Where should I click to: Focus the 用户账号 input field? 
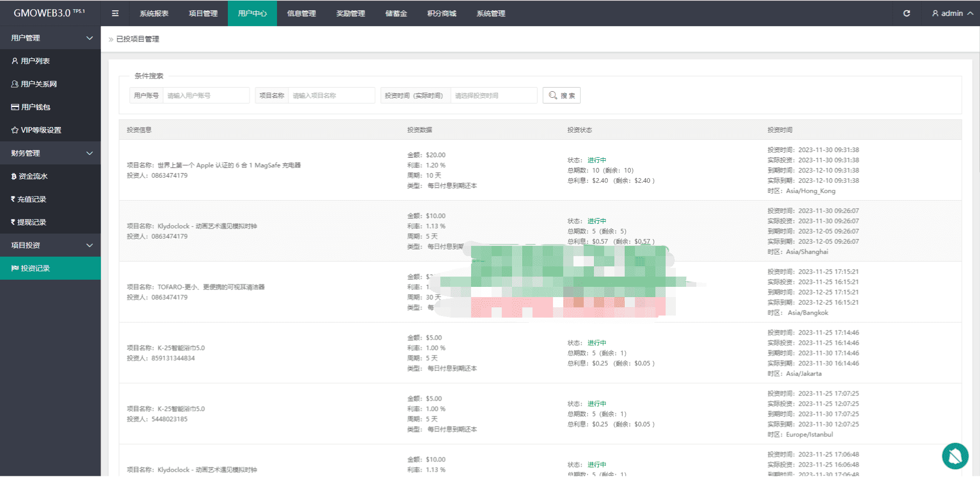206,95
